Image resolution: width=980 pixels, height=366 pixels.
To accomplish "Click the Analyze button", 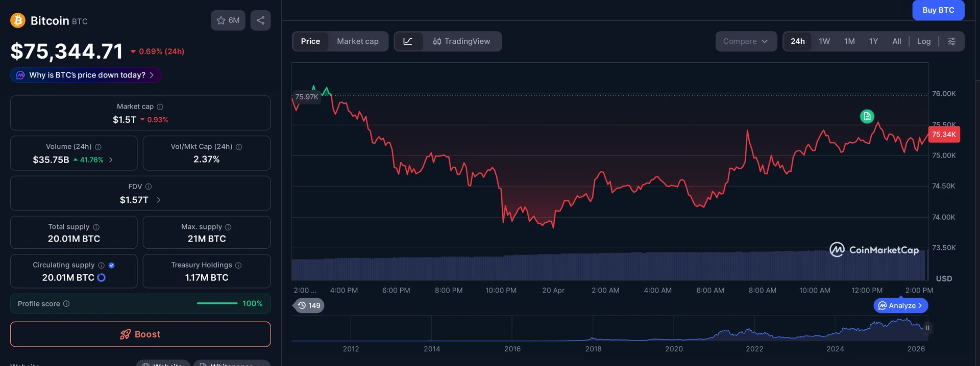I will tap(901, 305).
